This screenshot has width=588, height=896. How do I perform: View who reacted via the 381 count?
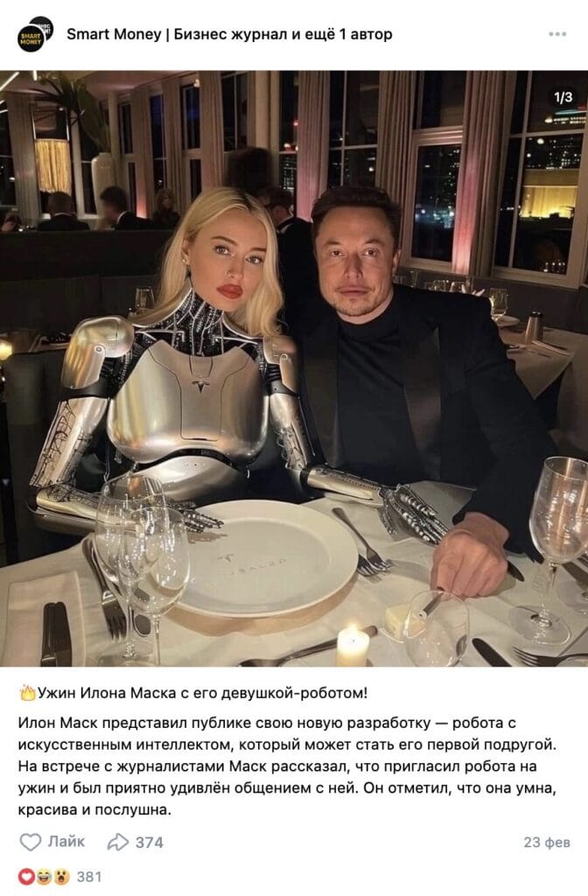pyautogui.click(x=89, y=877)
